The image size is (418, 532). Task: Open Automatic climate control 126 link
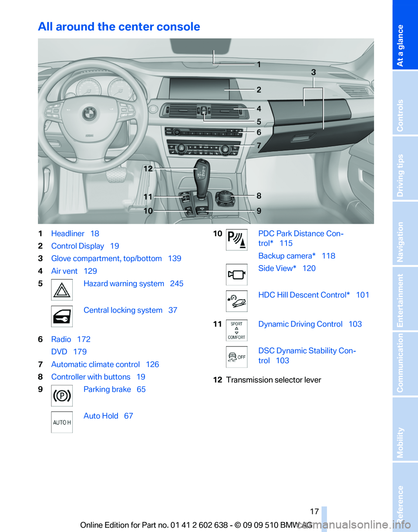(105, 364)
